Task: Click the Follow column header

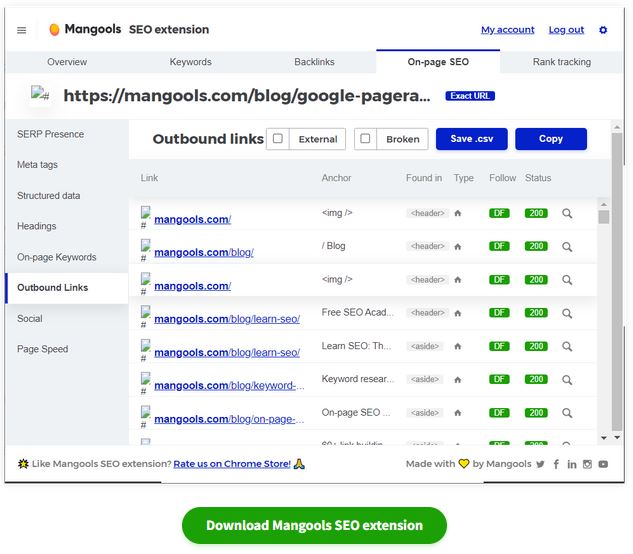Action: coord(503,178)
